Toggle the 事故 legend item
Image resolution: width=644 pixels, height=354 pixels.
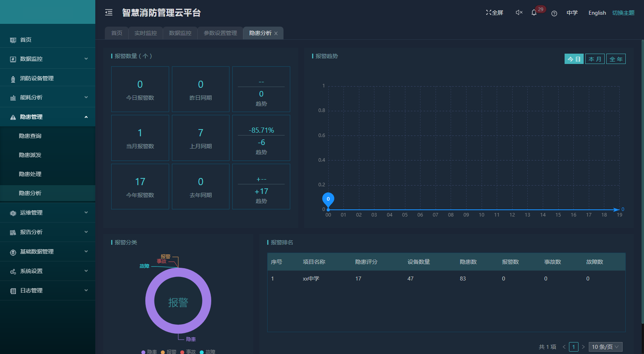click(188, 352)
